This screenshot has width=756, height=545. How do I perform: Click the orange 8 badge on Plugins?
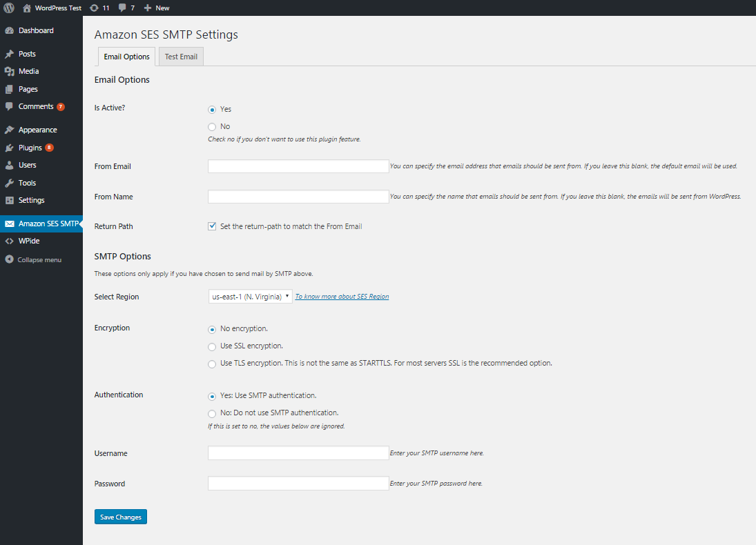coord(49,148)
